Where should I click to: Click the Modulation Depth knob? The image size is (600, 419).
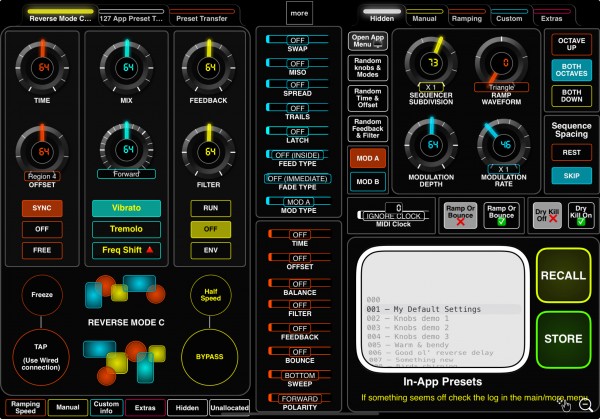(431, 145)
